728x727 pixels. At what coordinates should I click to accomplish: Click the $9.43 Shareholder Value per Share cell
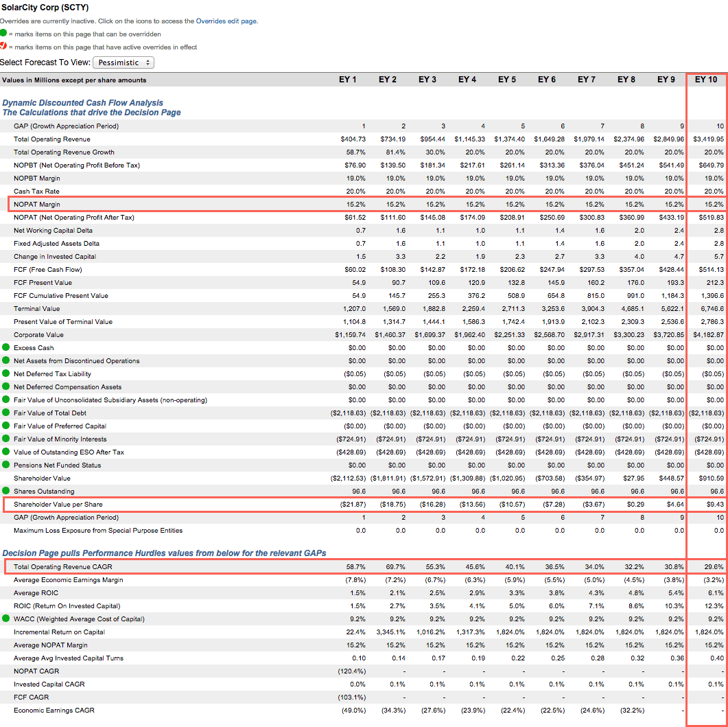[715, 504]
